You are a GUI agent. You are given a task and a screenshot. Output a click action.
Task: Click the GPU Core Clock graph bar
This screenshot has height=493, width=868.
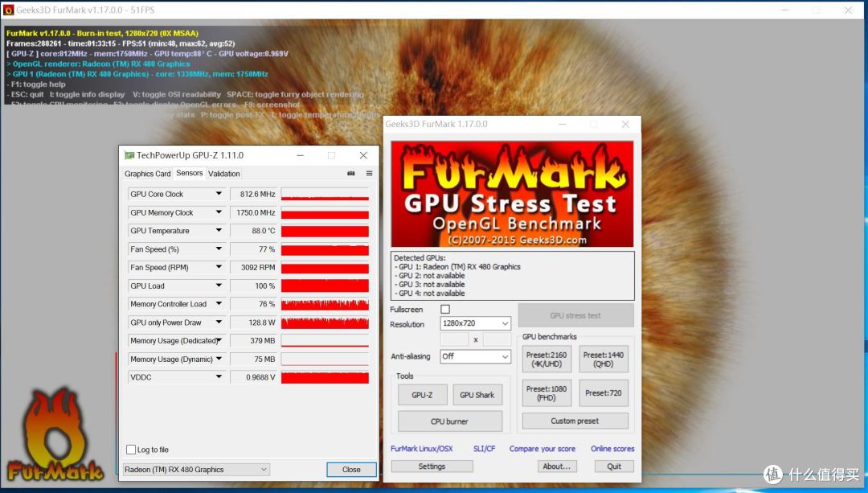(325, 195)
